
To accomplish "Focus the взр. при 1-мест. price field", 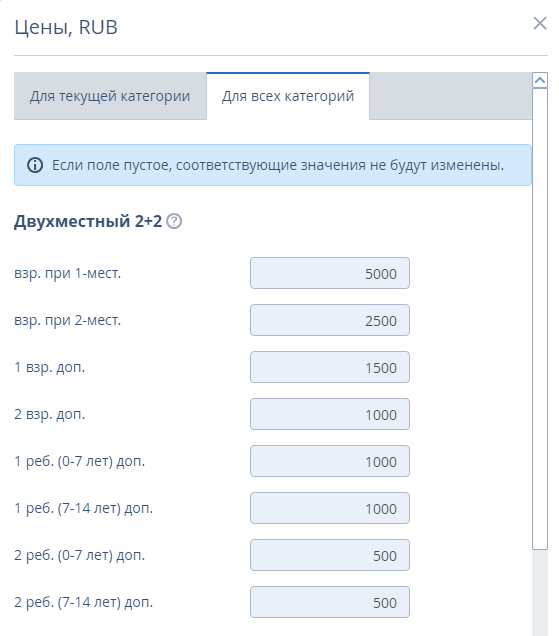I will [330, 273].
